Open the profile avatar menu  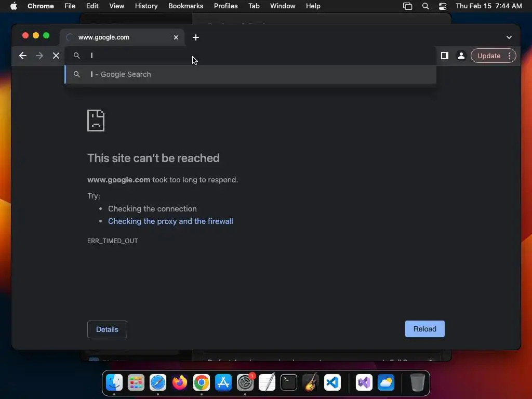tap(461, 56)
